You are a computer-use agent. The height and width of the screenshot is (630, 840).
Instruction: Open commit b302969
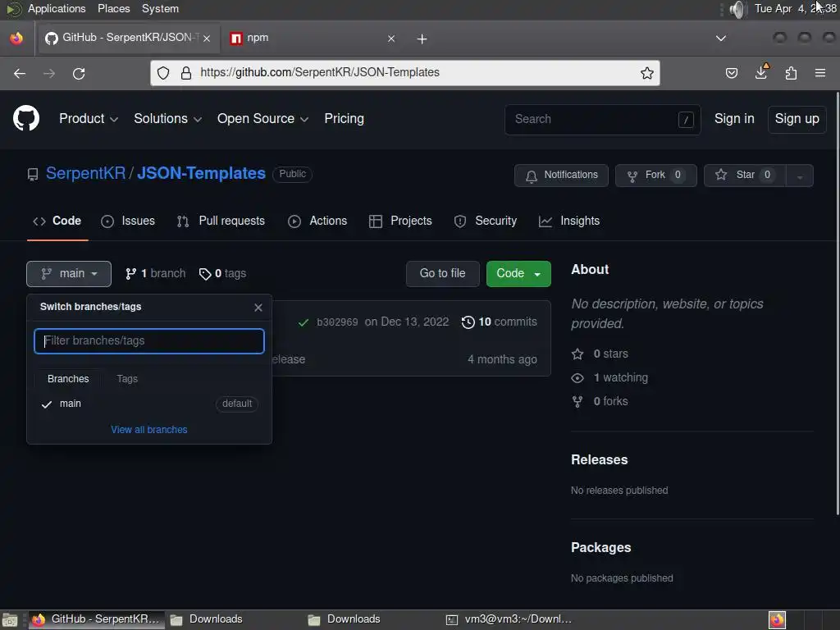click(337, 322)
